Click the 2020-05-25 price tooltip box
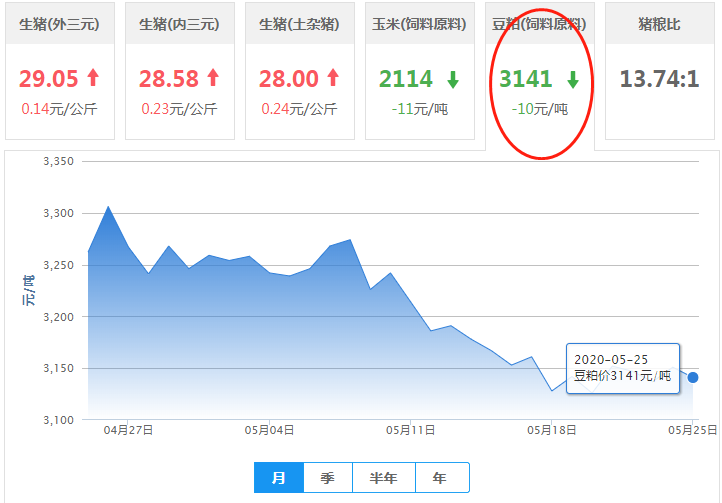 coord(622,369)
